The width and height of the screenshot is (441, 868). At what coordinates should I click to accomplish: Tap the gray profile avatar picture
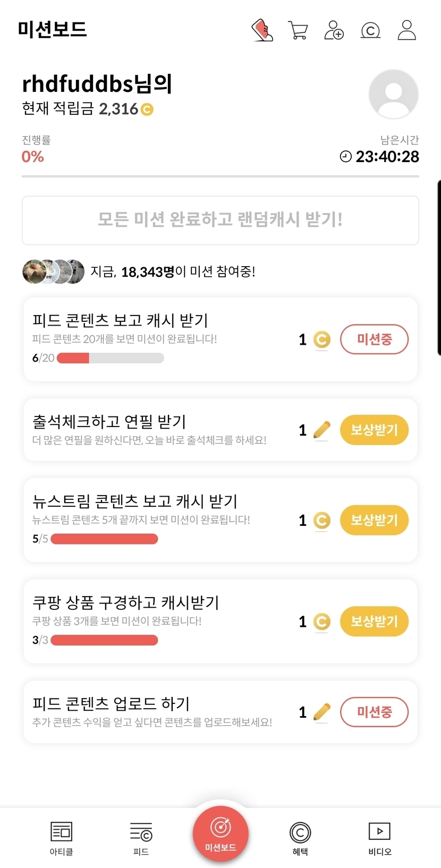[x=393, y=94]
